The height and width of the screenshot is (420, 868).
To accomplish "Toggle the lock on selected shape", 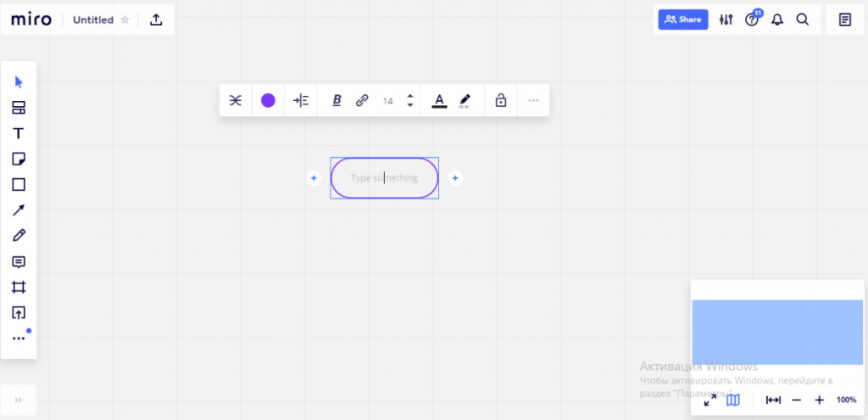I will [x=500, y=100].
